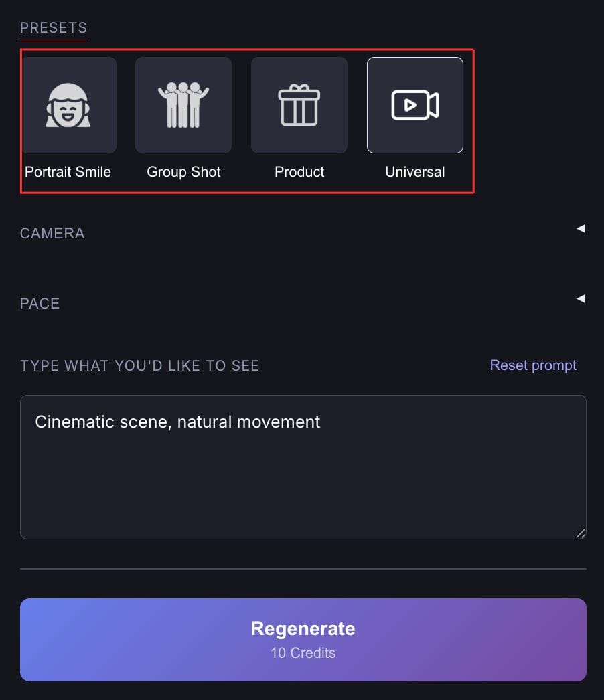Click the prompt box resize handle
604x700 pixels.
pyautogui.click(x=581, y=533)
